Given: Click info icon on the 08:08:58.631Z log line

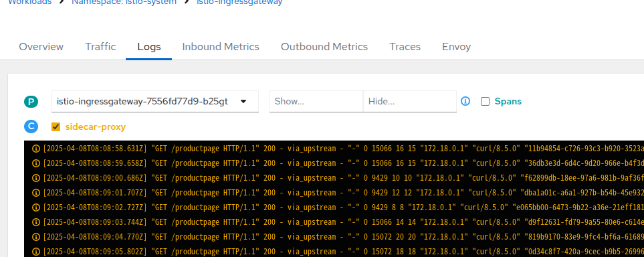Looking at the screenshot, I should tap(36, 149).
